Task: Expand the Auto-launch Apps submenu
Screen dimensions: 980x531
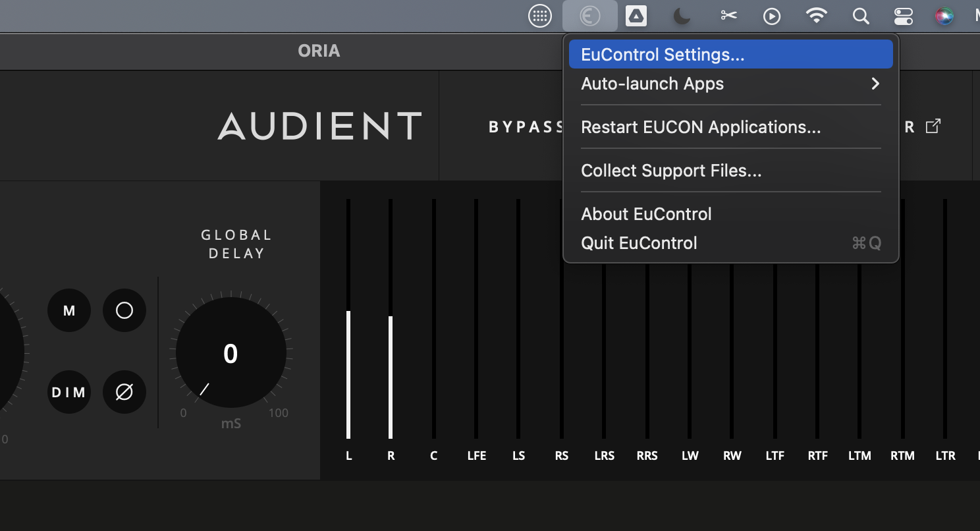Action: 731,84
